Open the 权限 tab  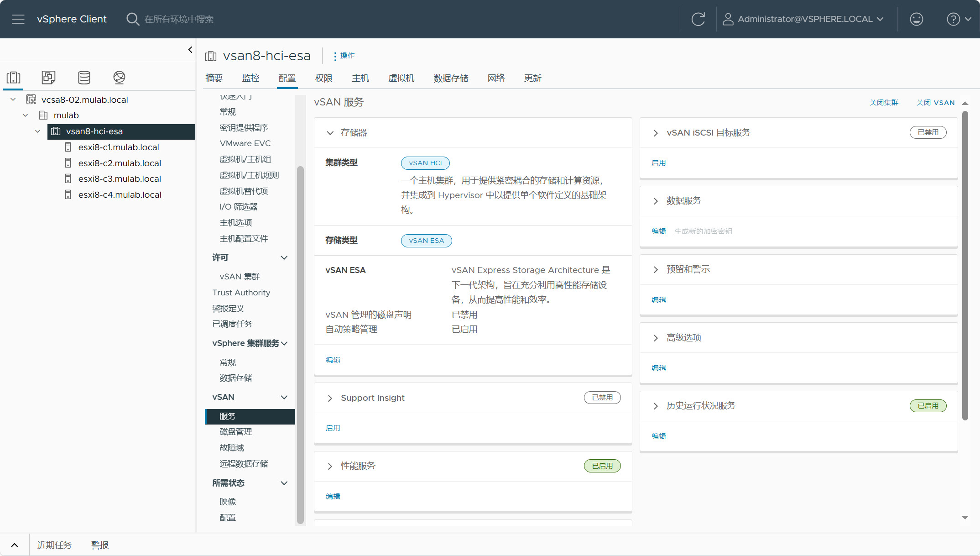click(324, 78)
